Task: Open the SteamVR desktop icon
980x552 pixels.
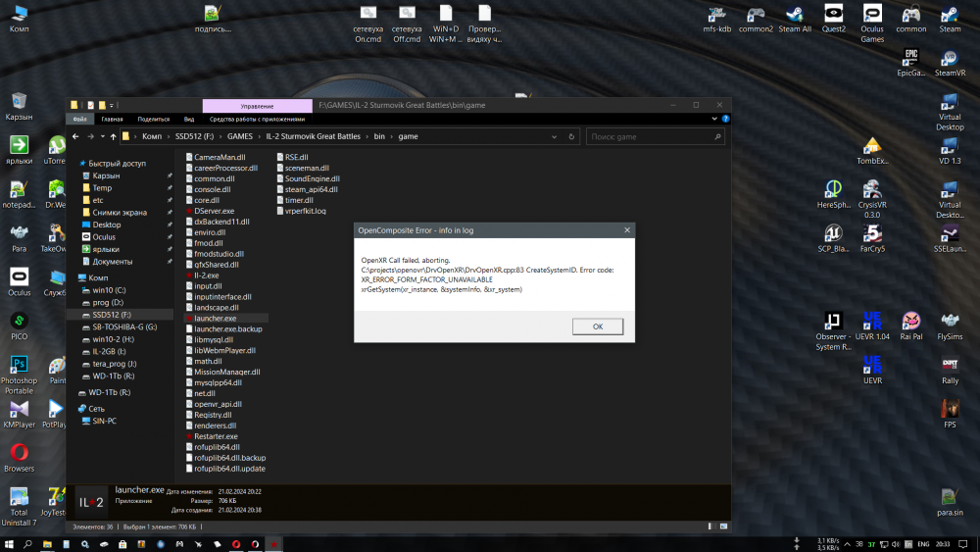Action: 950,63
